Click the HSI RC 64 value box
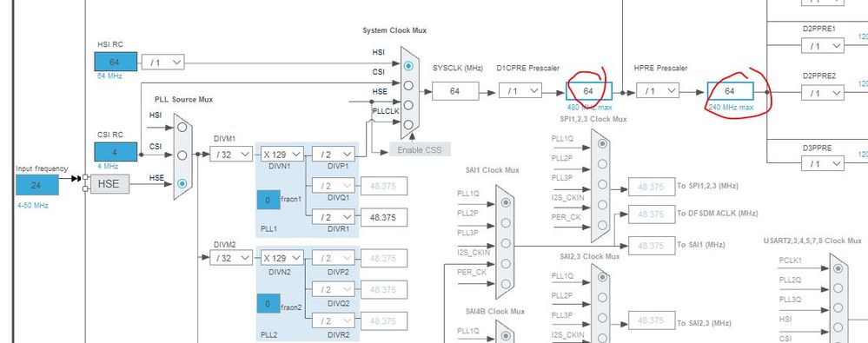This screenshot has height=343, width=868. 116,62
